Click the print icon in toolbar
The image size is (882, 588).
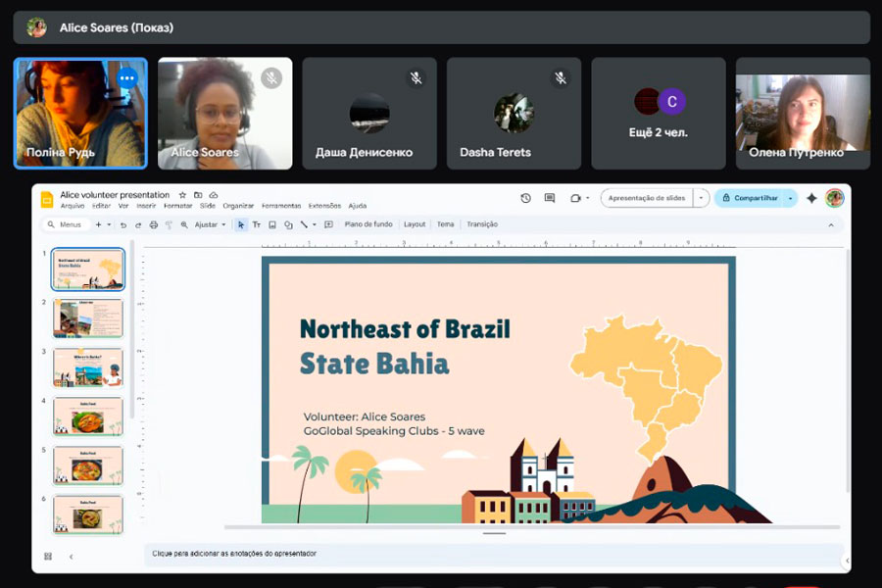153,224
